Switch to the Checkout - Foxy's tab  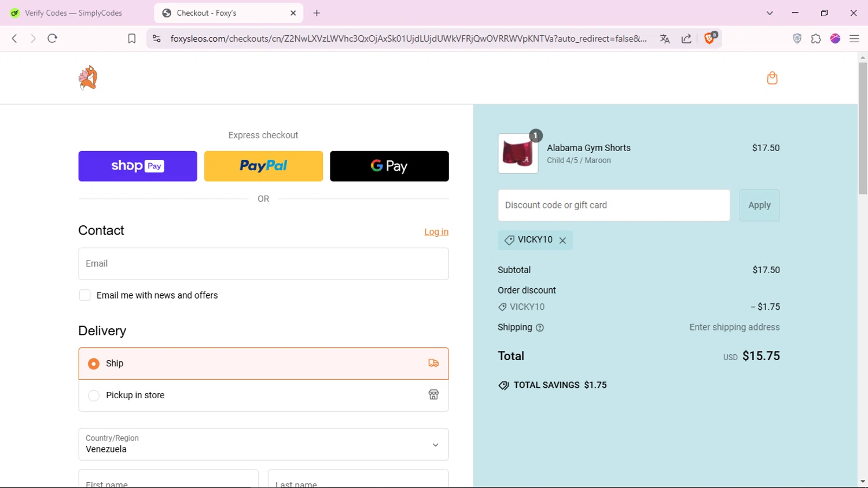(x=229, y=13)
